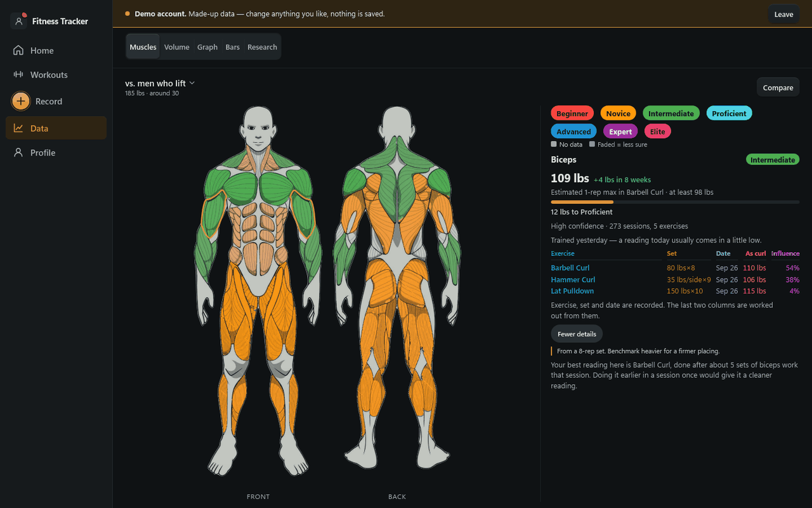Click the 'Exercise' column header
Image resolution: width=812 pixels, height=508 pixels.
coord(563,253)
